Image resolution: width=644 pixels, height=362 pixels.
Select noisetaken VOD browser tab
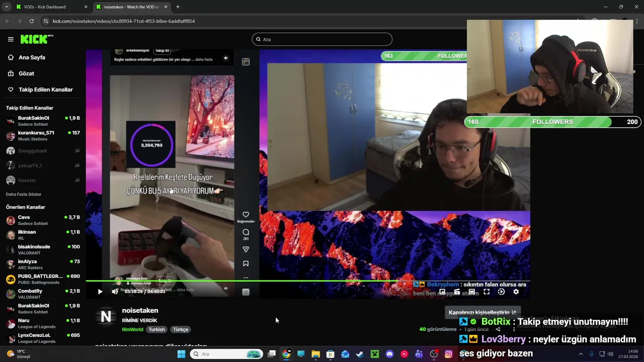(131, 7)
